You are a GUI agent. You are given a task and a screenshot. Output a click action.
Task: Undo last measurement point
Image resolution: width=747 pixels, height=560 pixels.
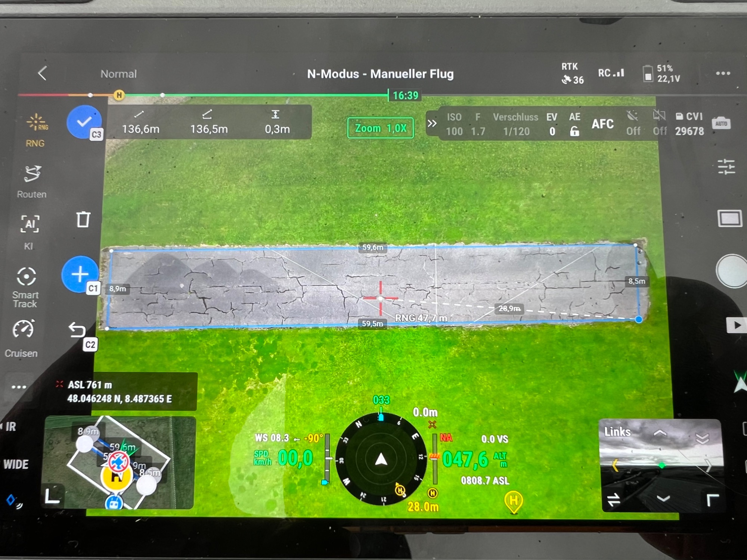[77, 330]
